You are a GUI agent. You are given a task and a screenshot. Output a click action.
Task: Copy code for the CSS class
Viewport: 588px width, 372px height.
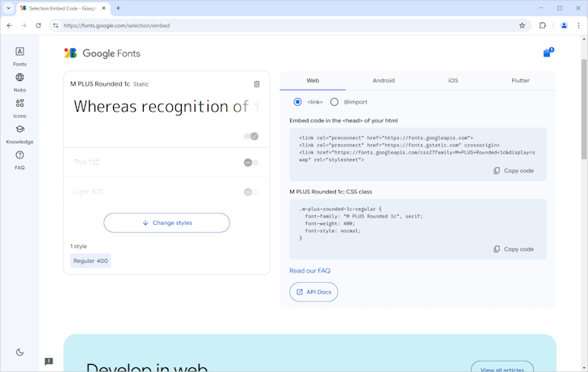point(514,249)
